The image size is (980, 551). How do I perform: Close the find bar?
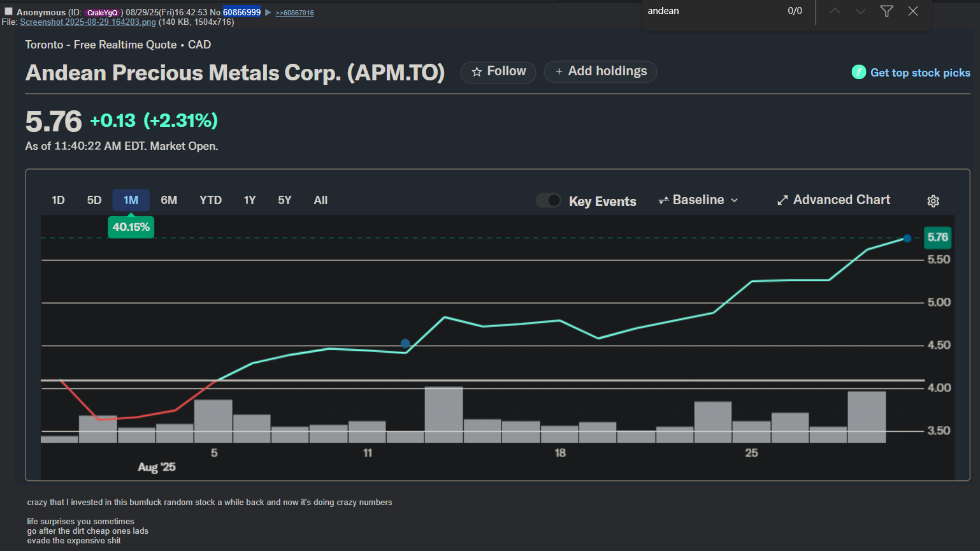913,11
